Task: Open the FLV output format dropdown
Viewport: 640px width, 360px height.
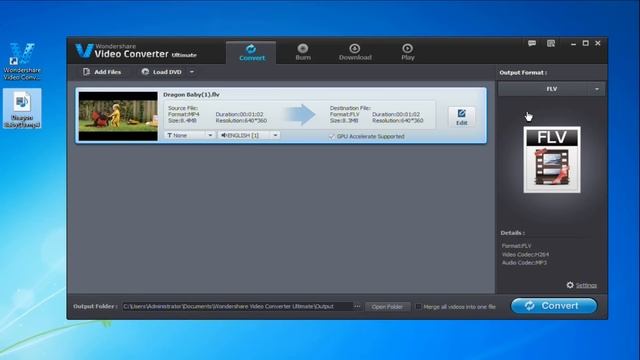Action: click(551, 89)
